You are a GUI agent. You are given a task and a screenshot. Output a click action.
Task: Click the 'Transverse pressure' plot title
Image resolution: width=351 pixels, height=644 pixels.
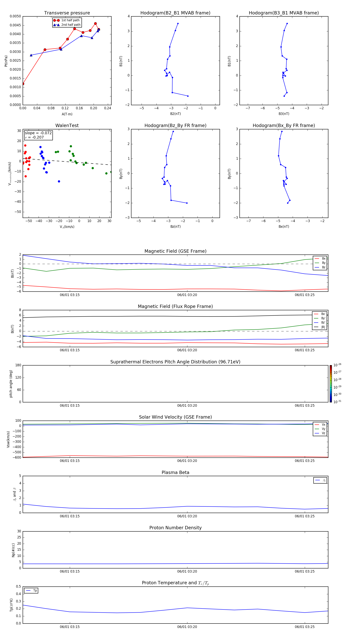tap(67, 13)
